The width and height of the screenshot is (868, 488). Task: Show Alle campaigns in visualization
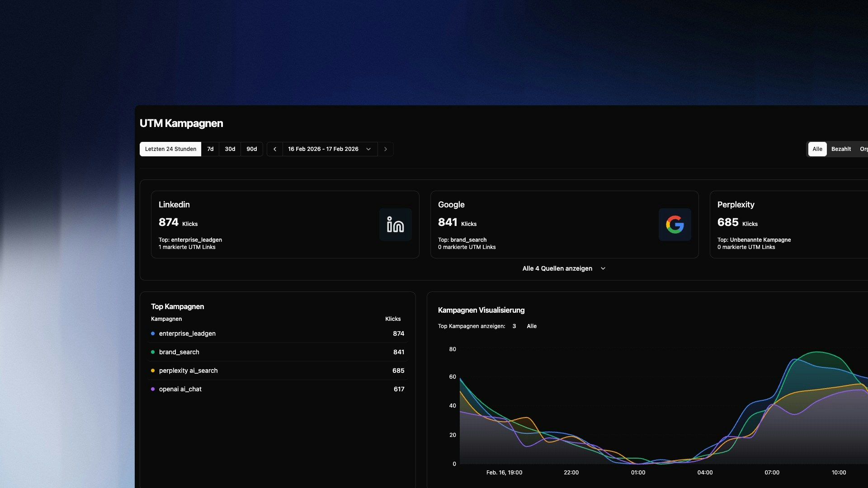pos(532,326)
